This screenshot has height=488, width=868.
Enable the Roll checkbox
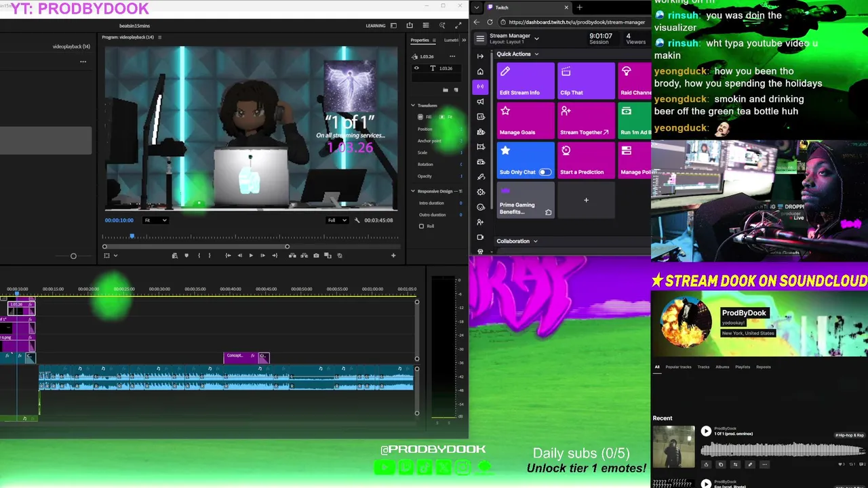click(x=421, y=226)
